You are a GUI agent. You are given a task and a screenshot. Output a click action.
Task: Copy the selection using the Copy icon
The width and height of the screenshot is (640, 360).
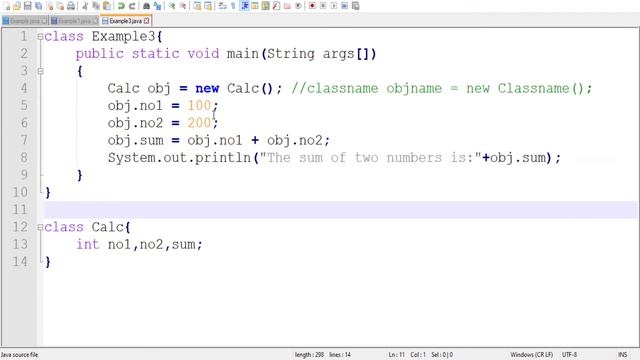coord(96,6)
